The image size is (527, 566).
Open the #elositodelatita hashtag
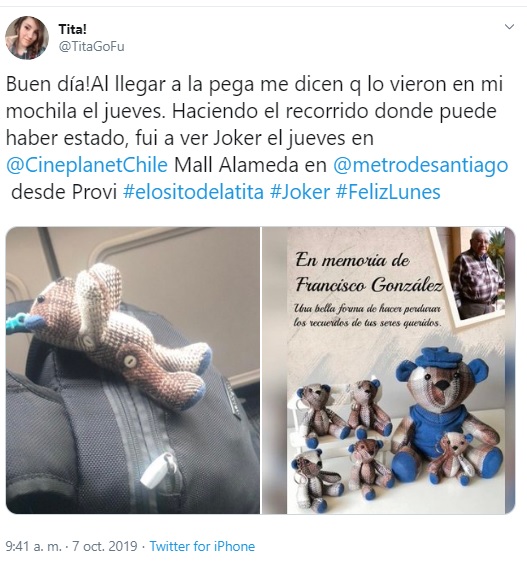(x=193, y=192)
